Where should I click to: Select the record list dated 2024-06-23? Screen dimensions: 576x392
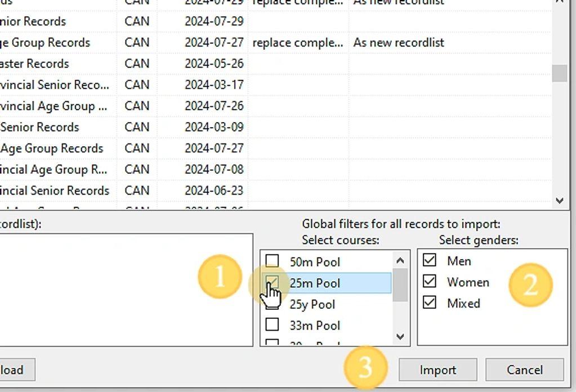click(214, 191)
